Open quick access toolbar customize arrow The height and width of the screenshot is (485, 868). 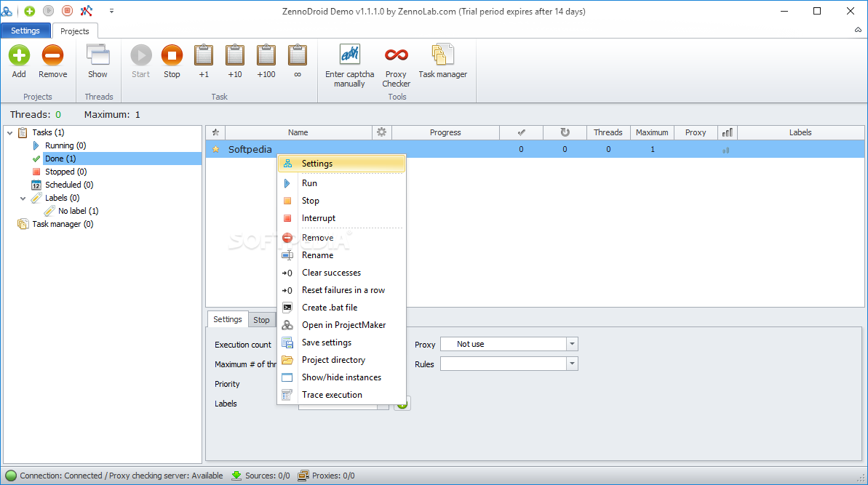pyautogui.click(x=111, y=10)
